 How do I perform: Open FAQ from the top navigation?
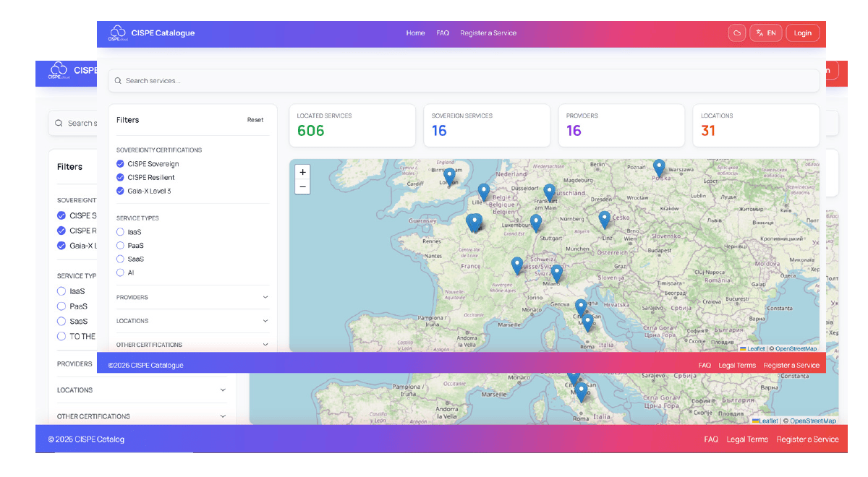(x=443, y=33)
